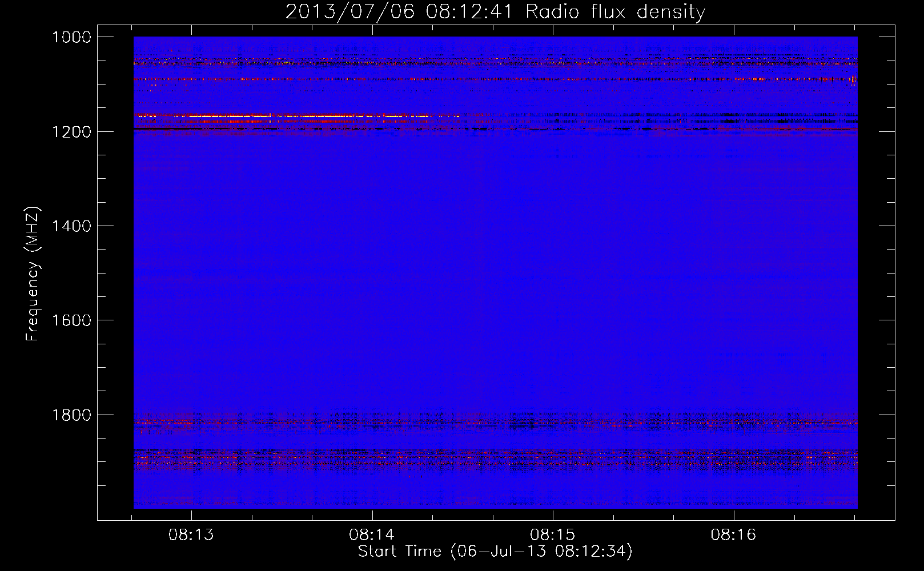This screenshot has height=571, width=924.
Task: Click the 'Start Time (06-Jul-13 08:12:34)' axis label
Action: click(495, 552)
